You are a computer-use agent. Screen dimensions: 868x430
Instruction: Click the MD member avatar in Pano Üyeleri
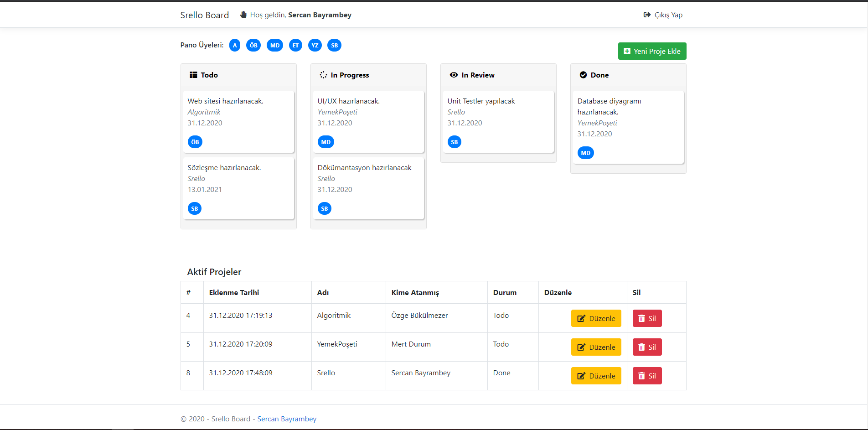pos(275,45)
